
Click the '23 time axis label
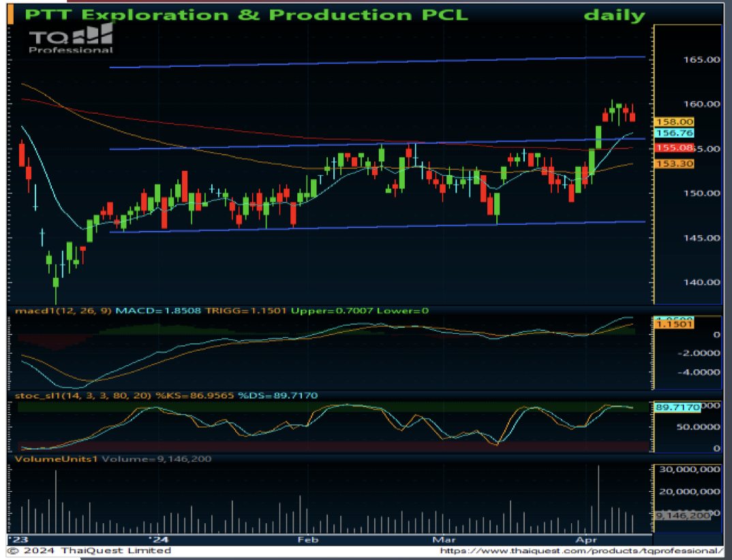[x=18, y=540]
